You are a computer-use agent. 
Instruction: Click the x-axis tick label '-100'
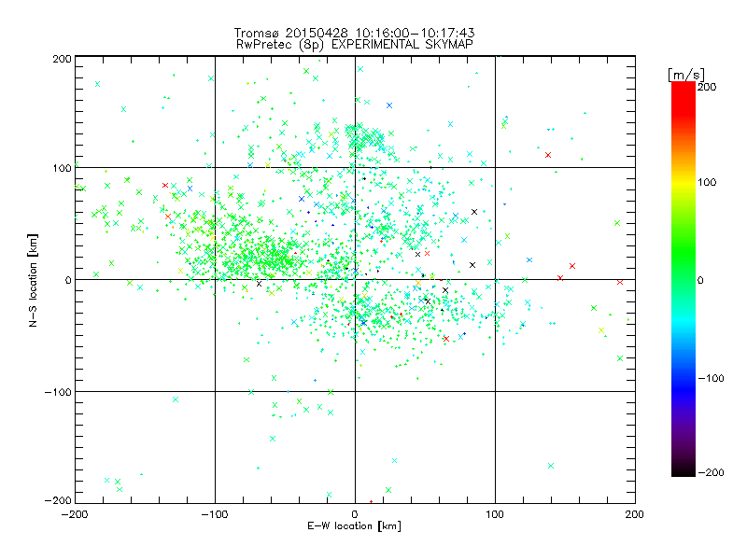tap(215, 514)
